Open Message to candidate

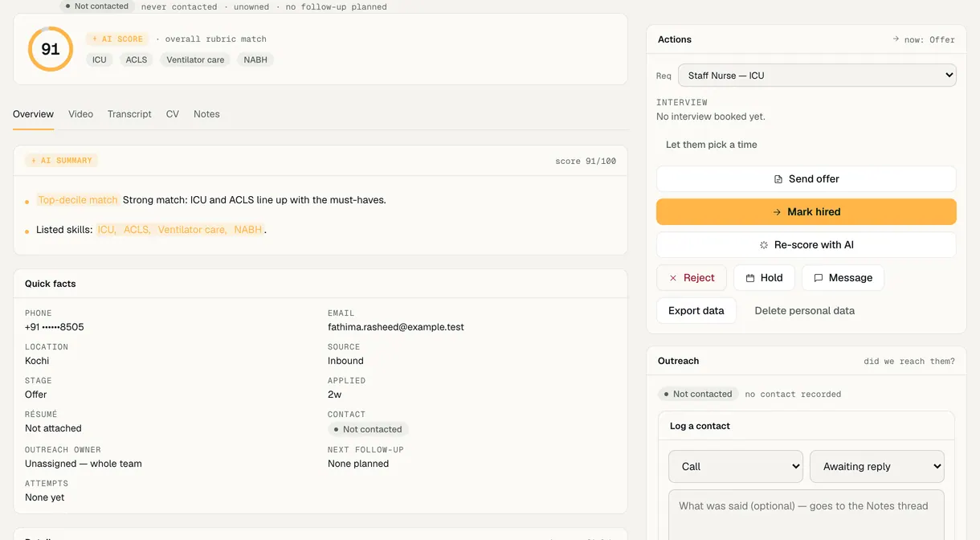[843, 278]
